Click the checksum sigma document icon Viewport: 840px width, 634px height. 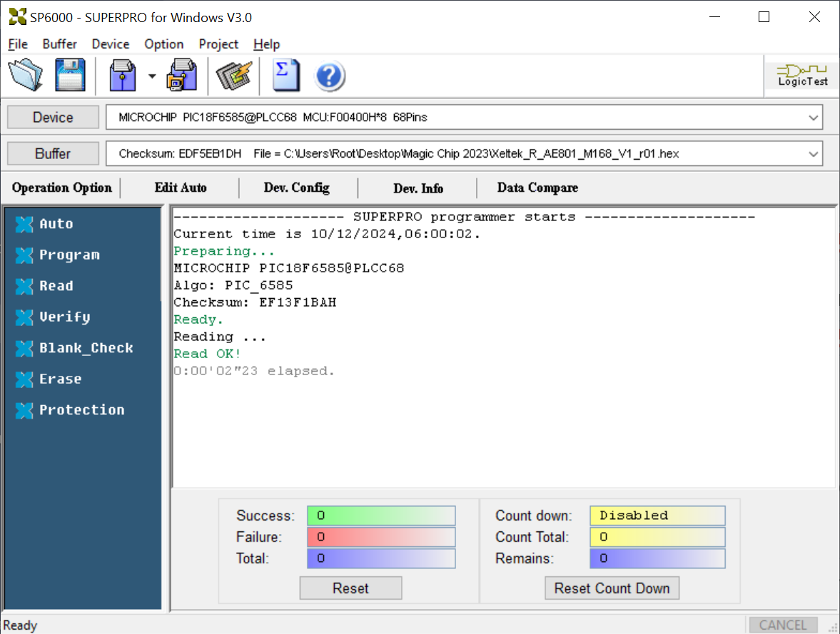[286, 75]
